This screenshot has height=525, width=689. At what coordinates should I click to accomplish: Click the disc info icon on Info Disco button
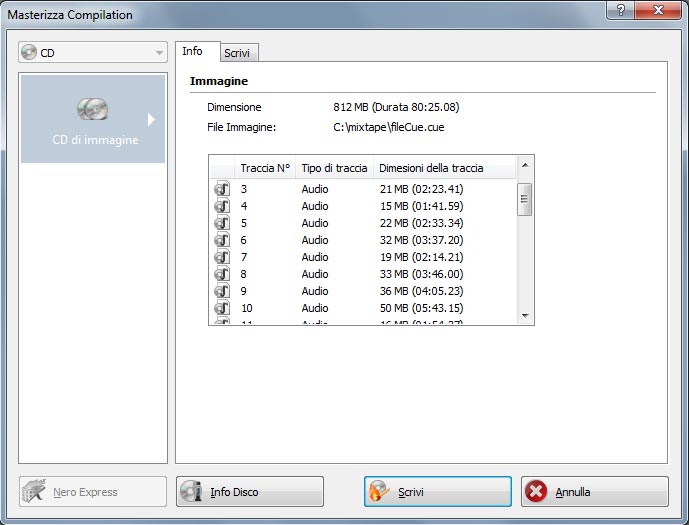(x=191, y=491)
